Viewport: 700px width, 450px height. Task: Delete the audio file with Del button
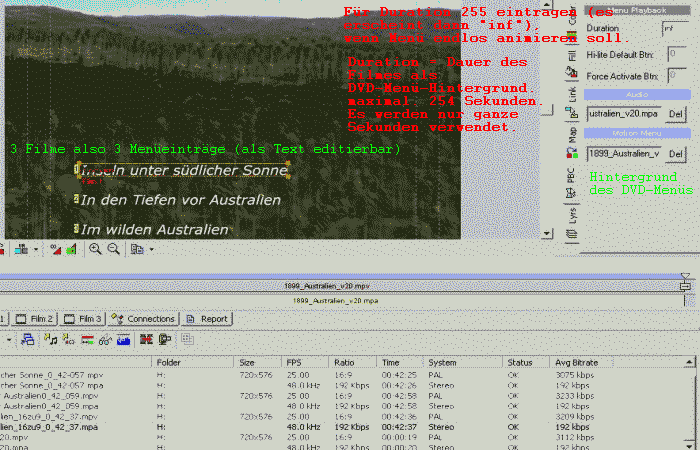[676, 114]
